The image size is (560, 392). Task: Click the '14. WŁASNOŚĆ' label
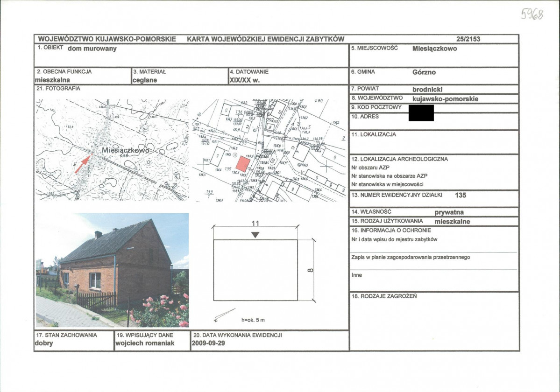click(x=371, y=211)
